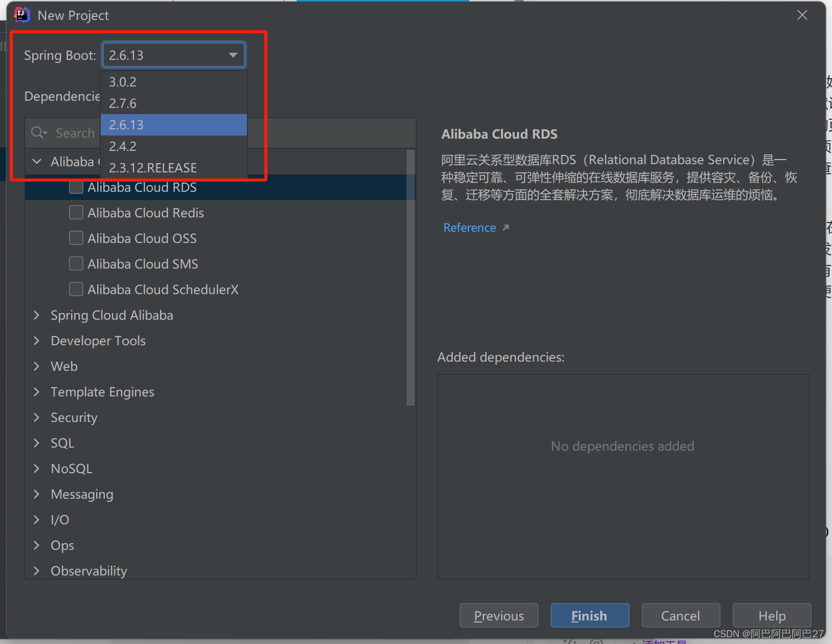Expand the SQL group
The width and height of the screenshot is (832, 644).
point(37,443)
